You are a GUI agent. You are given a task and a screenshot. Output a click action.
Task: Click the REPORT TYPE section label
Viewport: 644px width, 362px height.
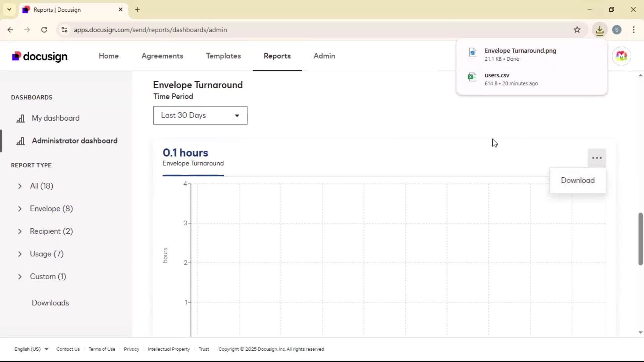pos(31,165)
